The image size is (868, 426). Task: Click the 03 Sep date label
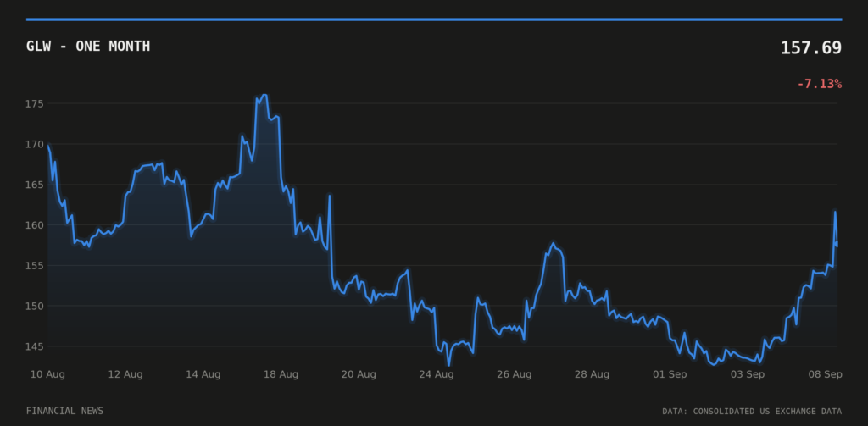click(748, 374)
